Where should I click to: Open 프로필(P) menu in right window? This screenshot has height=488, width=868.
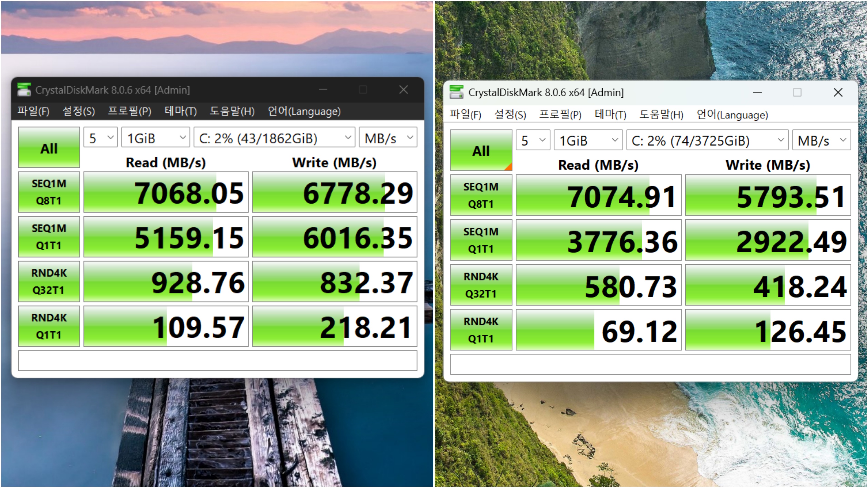tap(560, 115)
